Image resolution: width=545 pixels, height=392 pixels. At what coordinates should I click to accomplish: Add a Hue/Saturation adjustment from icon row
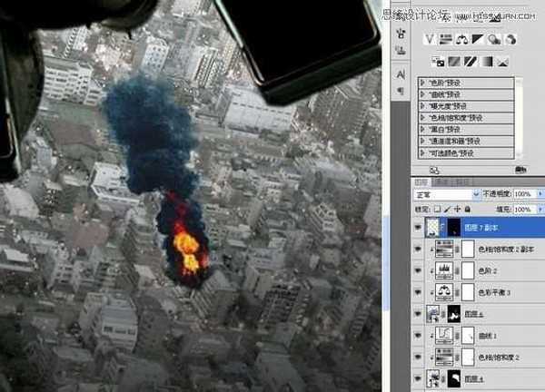445,39
